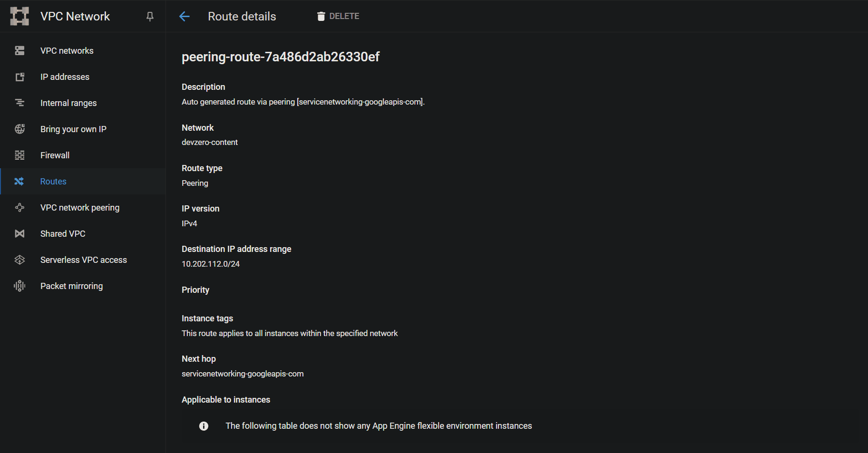
Task: Click the Firewall brick icon
Action: (x=20, y=155)
